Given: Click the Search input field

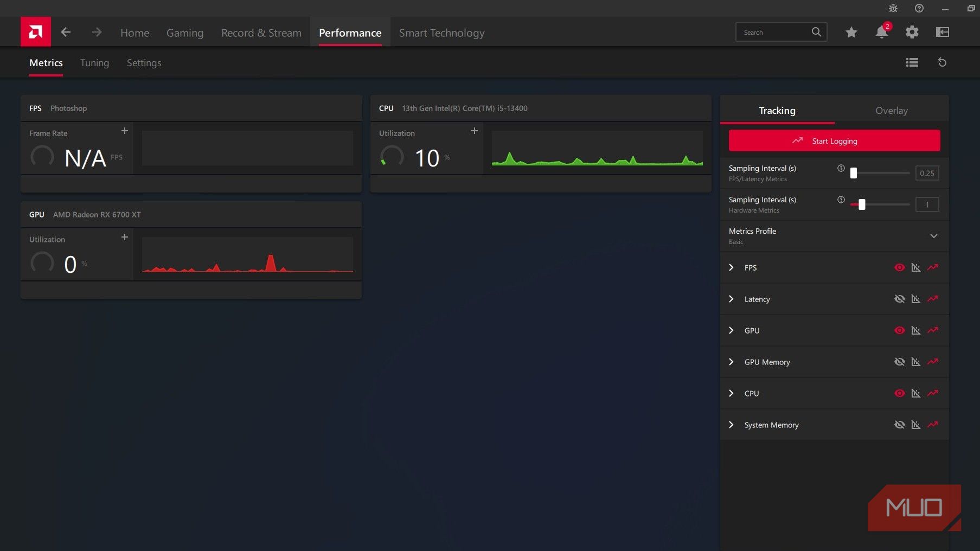Looking at the screenshot, I should (x=781, y=32).
